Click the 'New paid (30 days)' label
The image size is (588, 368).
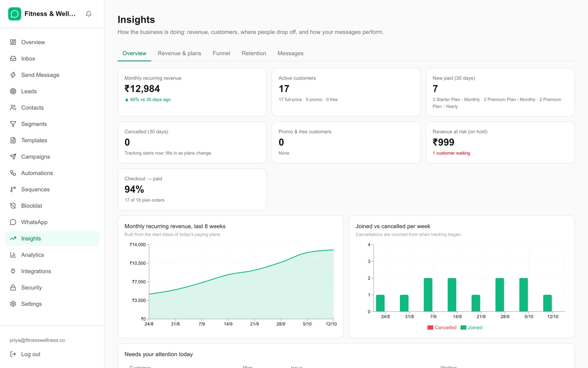click(x=453, y=78)
